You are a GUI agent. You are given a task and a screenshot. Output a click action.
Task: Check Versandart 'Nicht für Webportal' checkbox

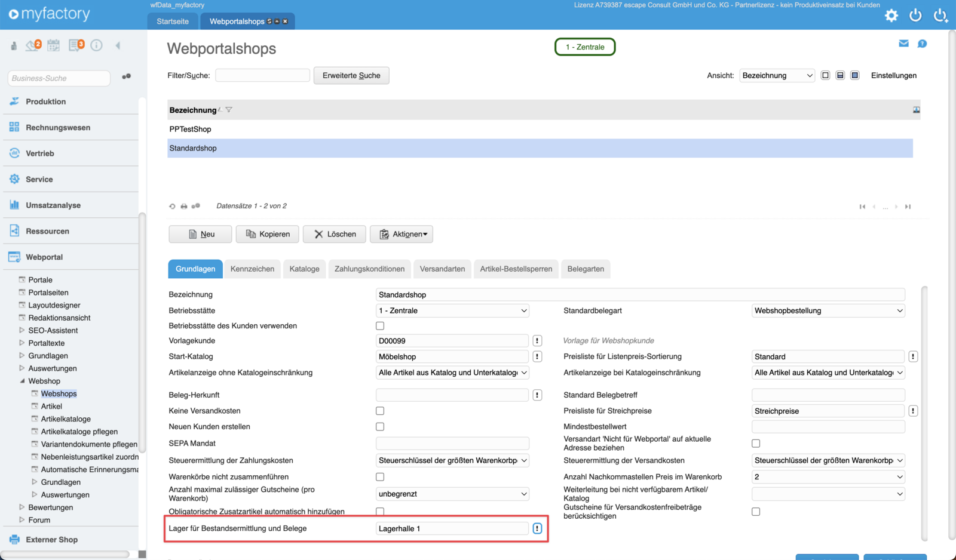click(x=756, y=444)
